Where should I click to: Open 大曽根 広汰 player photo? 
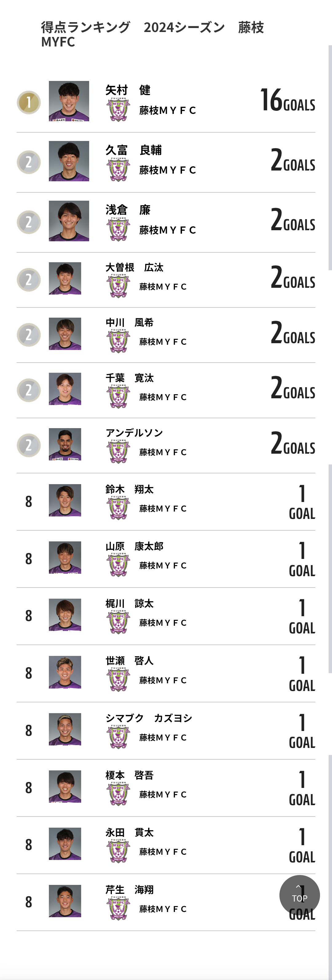point(65,278)
